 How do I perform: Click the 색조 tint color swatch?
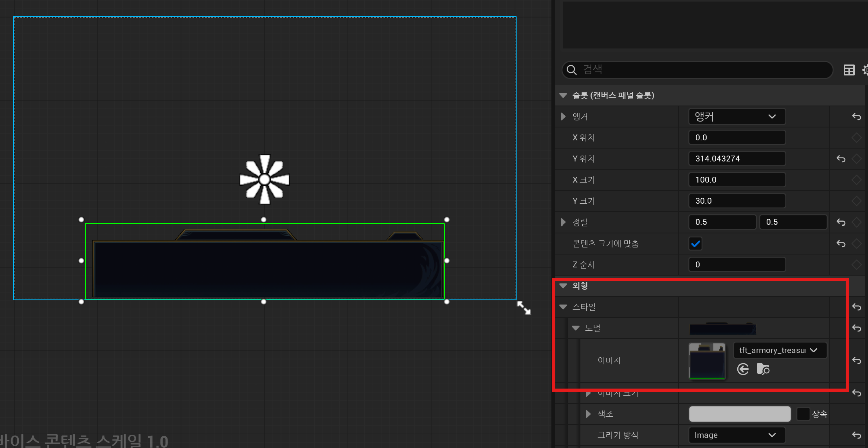click(x=740, y=414)
